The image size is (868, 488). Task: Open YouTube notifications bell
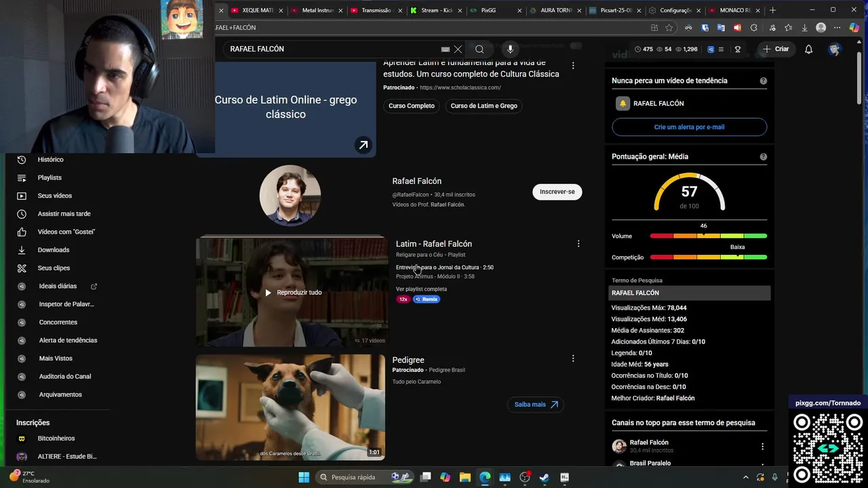808,49
